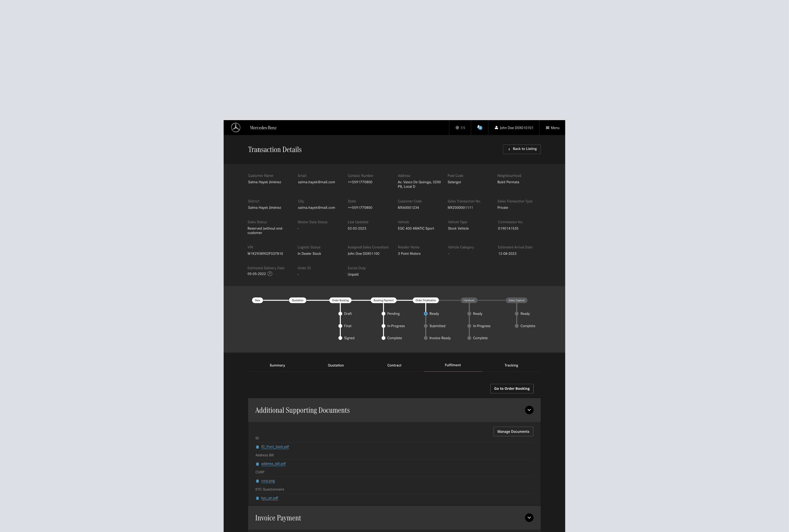Open the ID_front_back.pdf link

click(x=275, y=447)
